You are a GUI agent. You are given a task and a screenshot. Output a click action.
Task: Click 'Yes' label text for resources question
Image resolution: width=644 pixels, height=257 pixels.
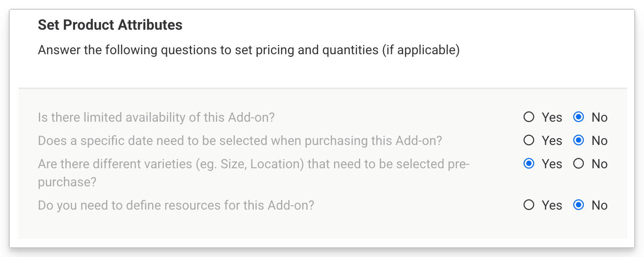point(552,205)
